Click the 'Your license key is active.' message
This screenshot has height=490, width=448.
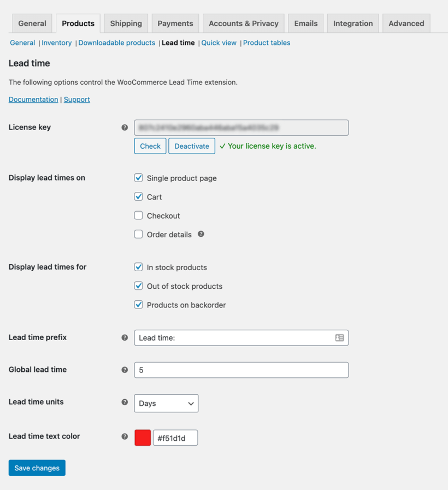click(268, 146)
